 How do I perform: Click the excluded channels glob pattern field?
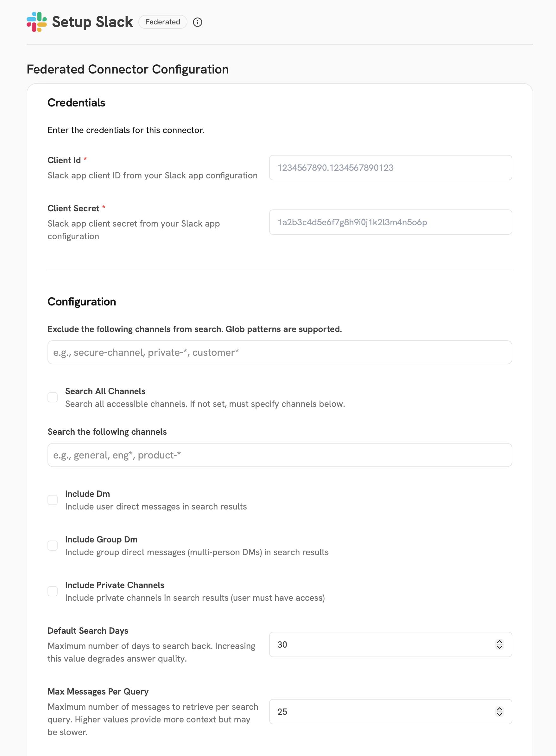(279, 352)
